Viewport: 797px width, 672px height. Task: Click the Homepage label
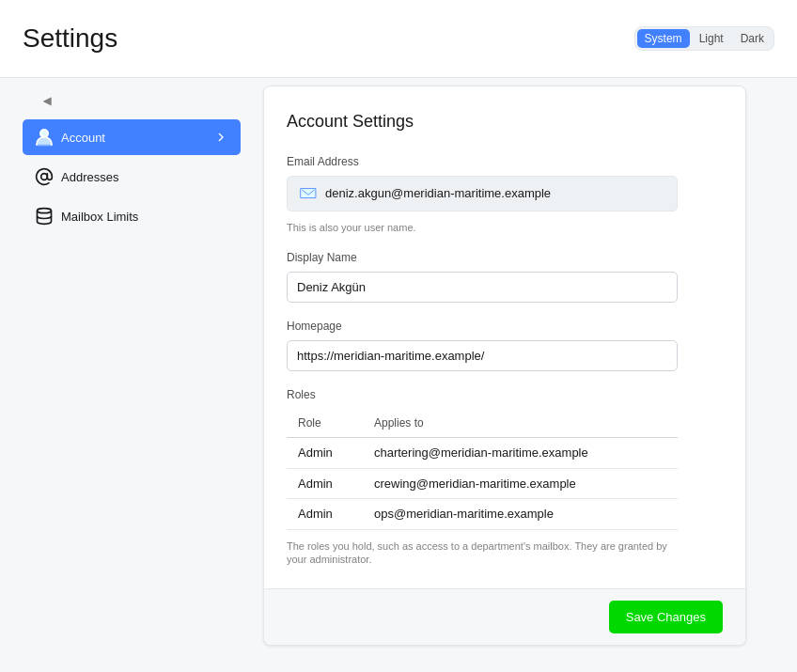314,326
